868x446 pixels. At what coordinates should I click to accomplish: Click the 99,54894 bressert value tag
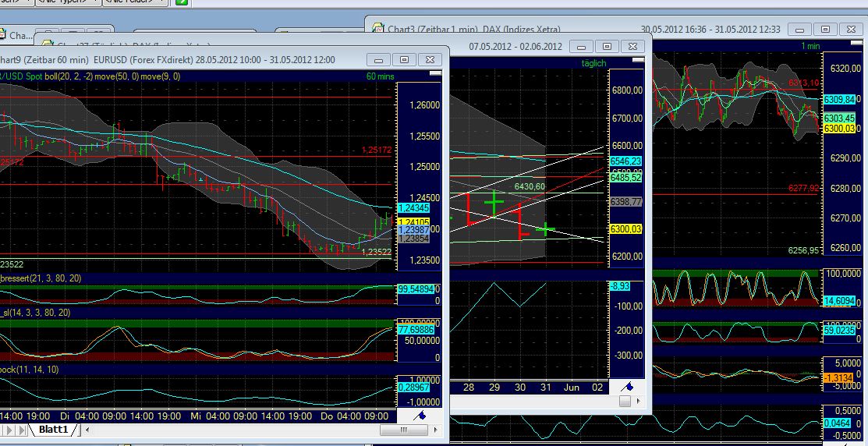click(416, 288)
